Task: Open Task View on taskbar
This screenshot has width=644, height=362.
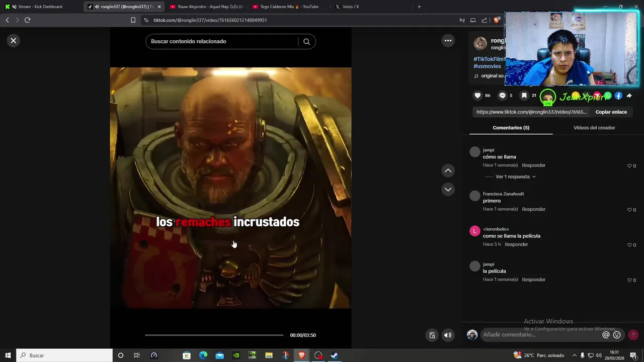Action: [136, 355]
